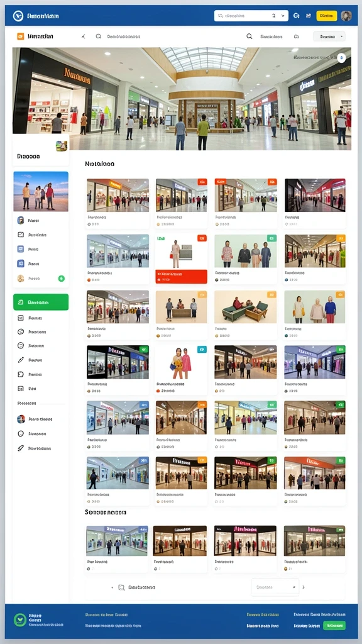The height and width of the screenshot is (644, 362).
Task: Open the beach photo thumbnail in the sidebar
Action: click(x=41, y=192)
